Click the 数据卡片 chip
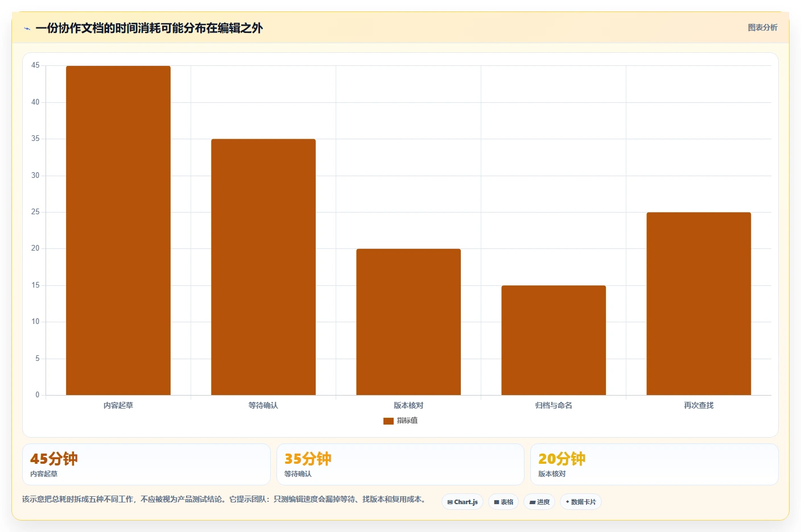The image size is (801, 532). point(581,502)
